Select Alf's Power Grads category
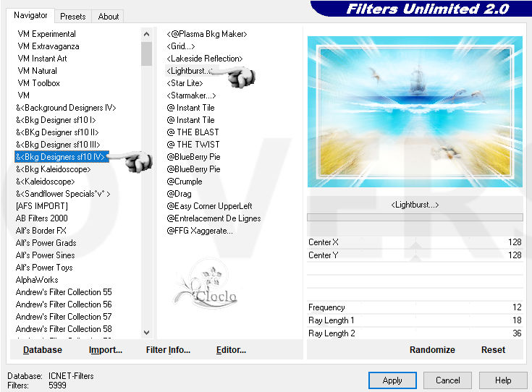This screenshot has height=392, width=532. point(46,243)
